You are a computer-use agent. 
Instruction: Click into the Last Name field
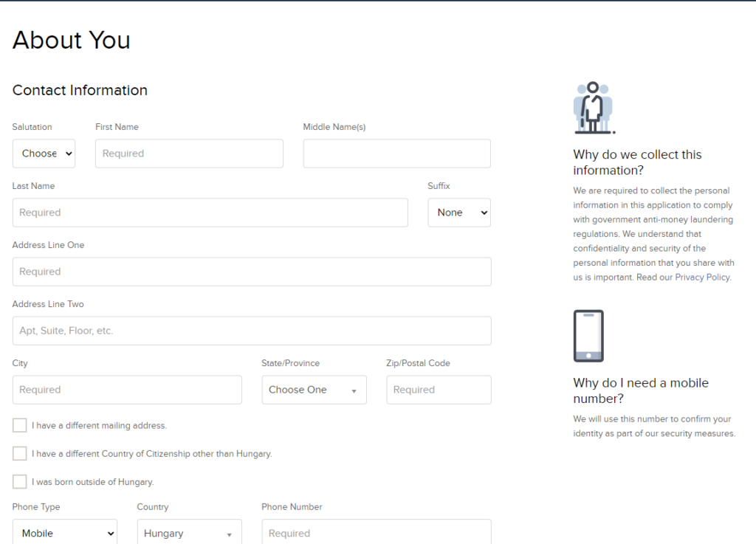pyautogui.click(x=210, y=213)
